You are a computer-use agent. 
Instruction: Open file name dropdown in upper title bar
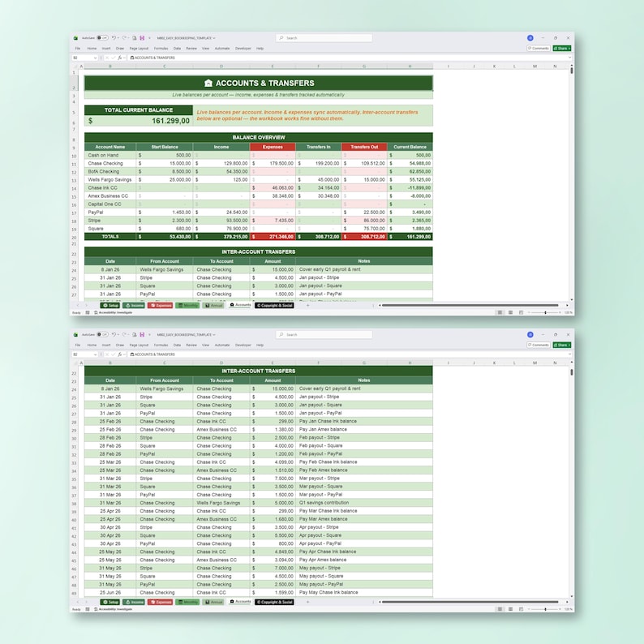[x=214, y=38]
